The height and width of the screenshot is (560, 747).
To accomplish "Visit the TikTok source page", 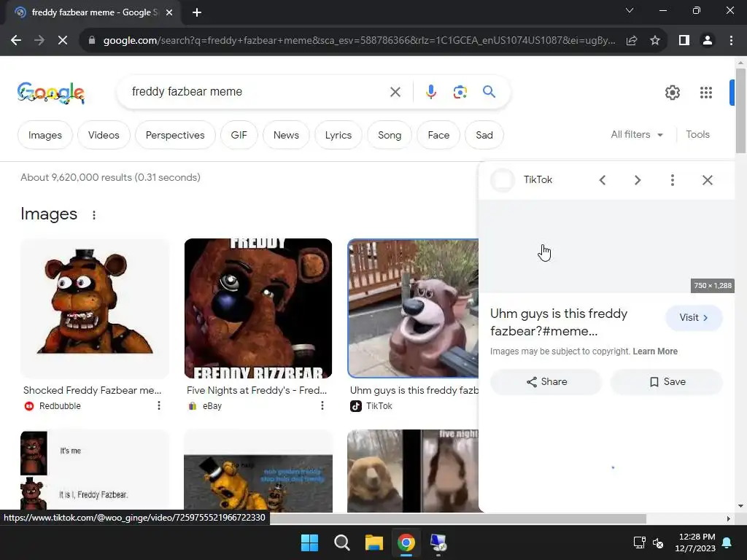I will point(694,318).
